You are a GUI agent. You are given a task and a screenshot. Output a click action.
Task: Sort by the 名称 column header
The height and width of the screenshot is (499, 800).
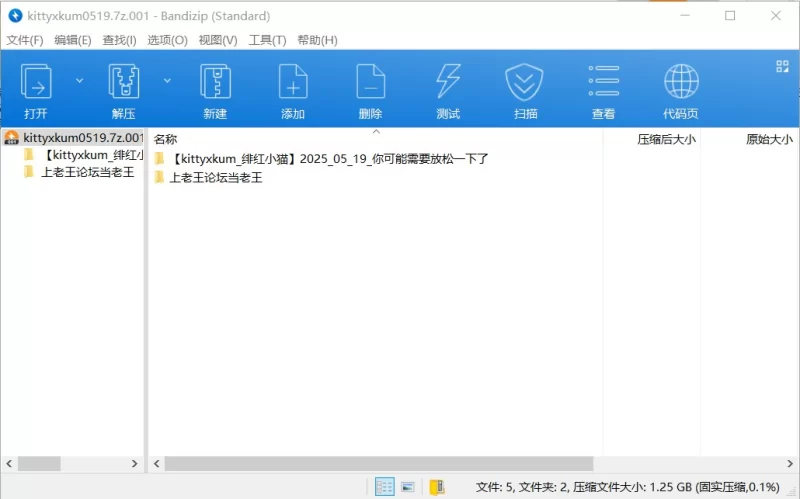click(x=165, y=139)
